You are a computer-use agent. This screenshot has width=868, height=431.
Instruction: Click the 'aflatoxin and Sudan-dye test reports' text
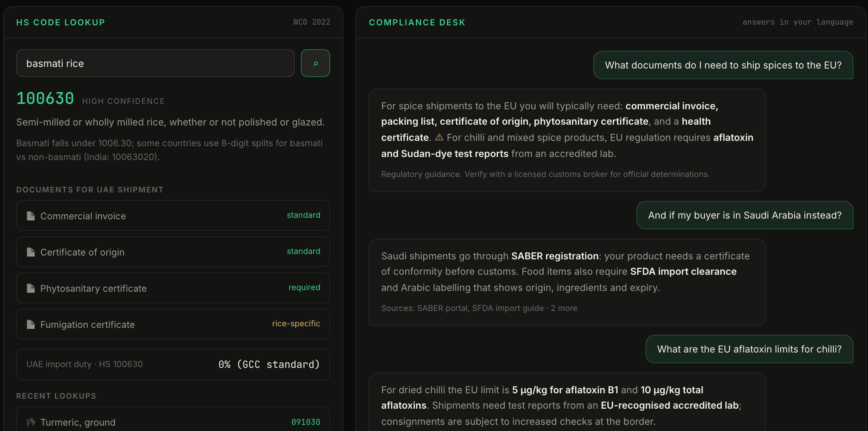point(567,145)
